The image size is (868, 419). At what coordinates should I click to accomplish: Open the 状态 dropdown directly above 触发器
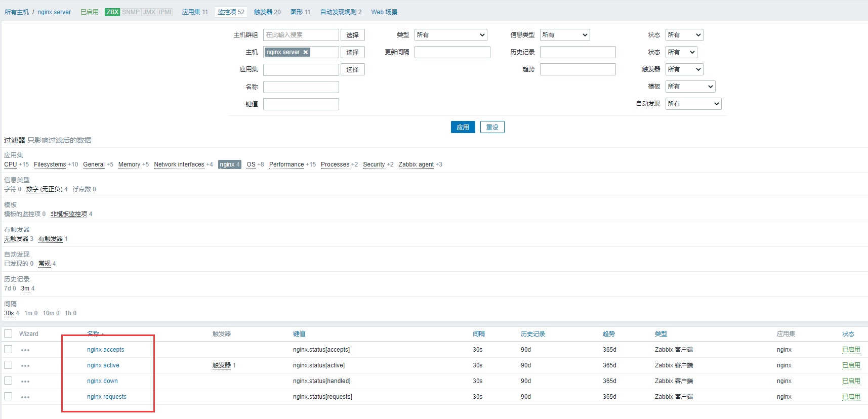tap(681, 52)
